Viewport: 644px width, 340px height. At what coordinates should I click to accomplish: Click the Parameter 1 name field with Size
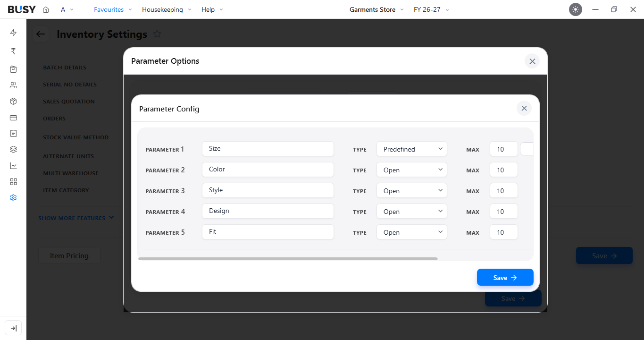click(x=268, y=149)
